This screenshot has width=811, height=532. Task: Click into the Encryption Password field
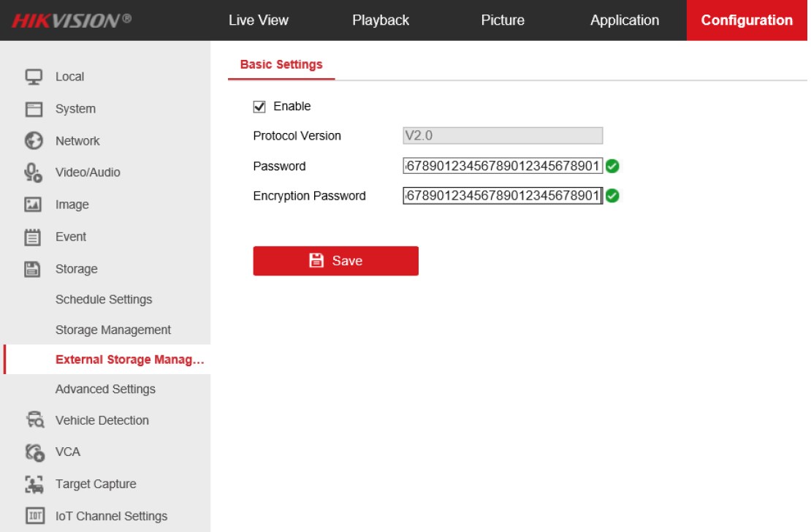[x=502, y=196]
